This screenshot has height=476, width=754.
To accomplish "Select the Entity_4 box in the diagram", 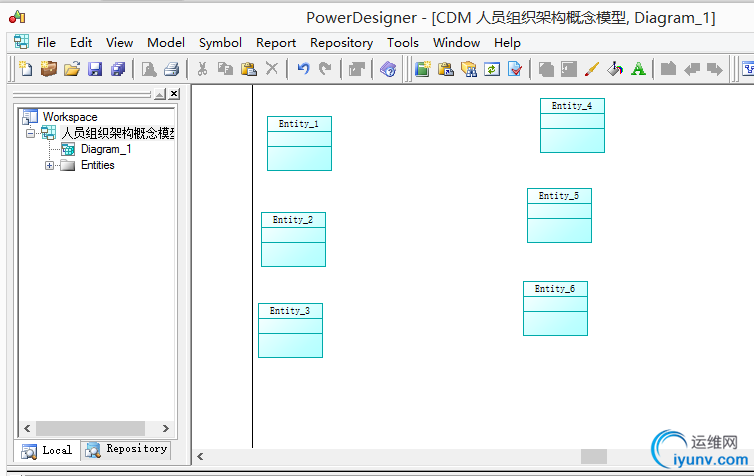I will [572, 125].
